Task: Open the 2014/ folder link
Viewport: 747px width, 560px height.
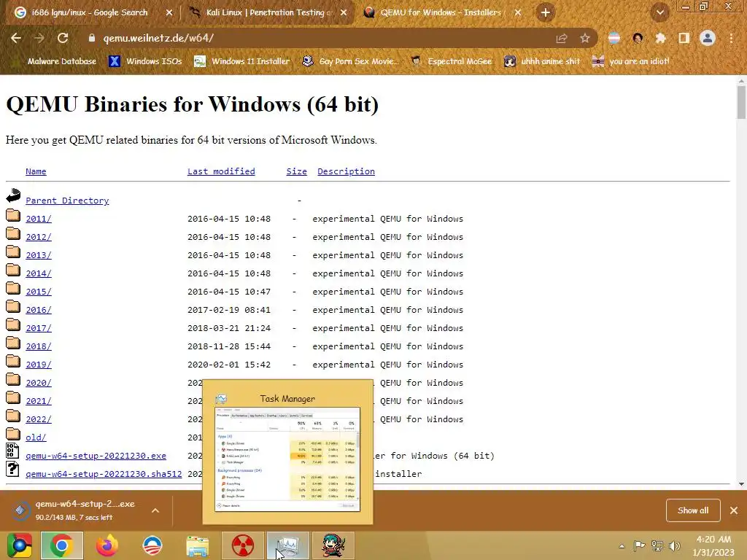Action: [x=39, y=273]
